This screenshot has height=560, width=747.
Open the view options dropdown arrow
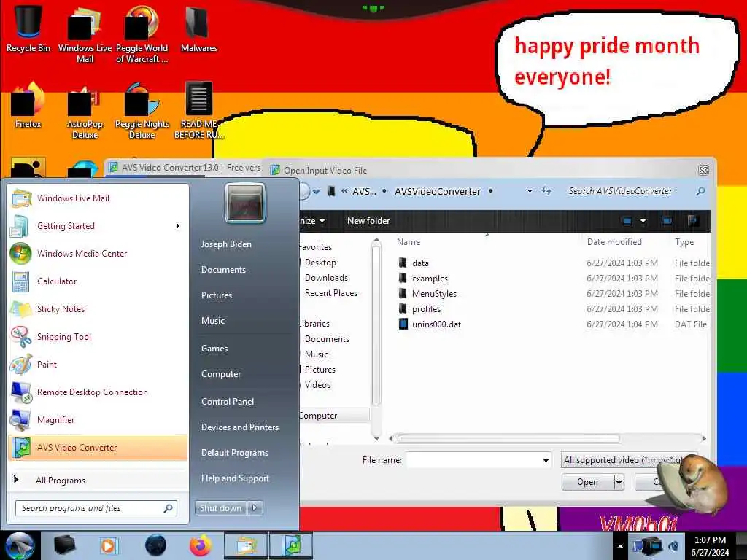(x=643, y=221)
